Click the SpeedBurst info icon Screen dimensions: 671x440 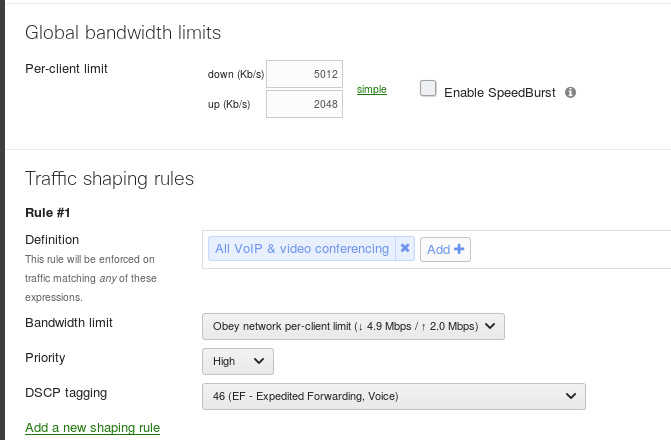coord(571,92)
